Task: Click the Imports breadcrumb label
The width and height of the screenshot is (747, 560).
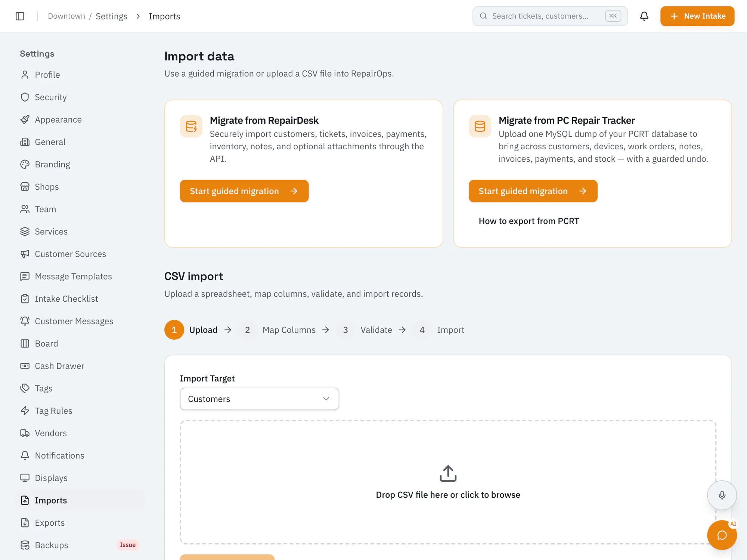Action: 164,16
